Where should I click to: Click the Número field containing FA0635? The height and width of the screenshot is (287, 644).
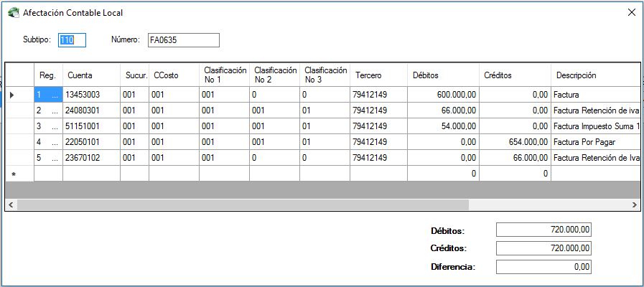(184, 40)
